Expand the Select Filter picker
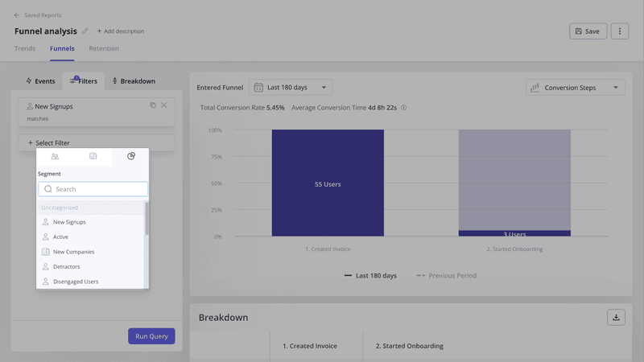 (96, 142)
